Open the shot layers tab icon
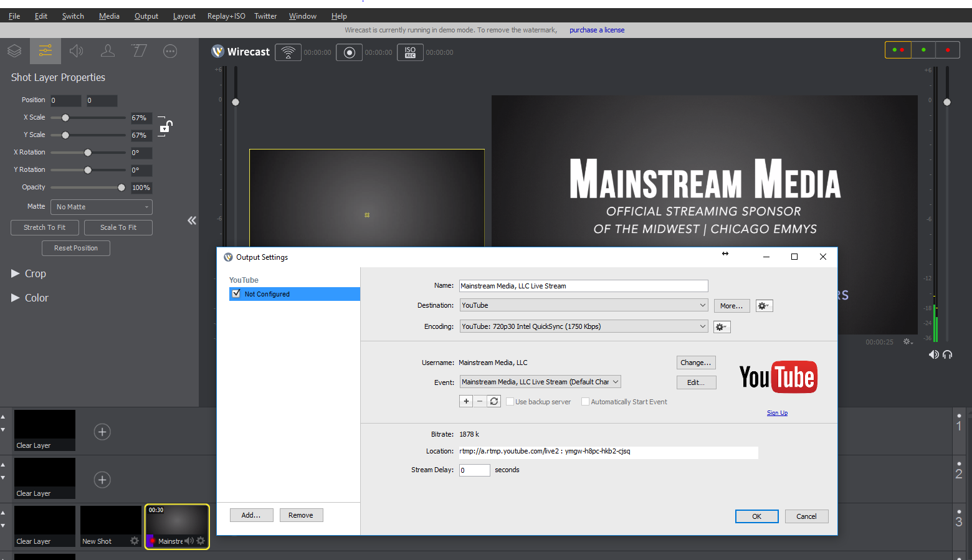The image size is (972, 560). (x=14, y=51)
